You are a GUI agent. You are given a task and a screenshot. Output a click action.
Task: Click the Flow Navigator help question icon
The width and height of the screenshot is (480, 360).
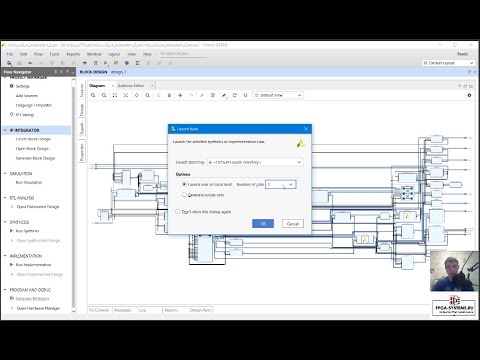click(67, 72)
